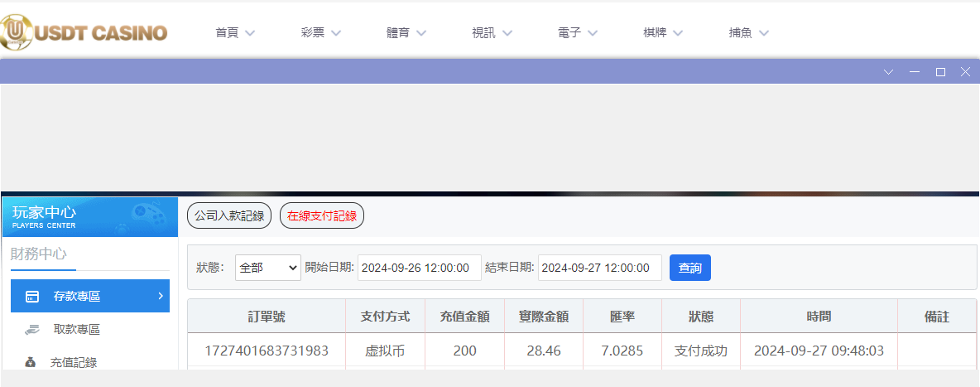
Task: Click the arrow at the end of 存款專區
Action: tap(161, 296)
